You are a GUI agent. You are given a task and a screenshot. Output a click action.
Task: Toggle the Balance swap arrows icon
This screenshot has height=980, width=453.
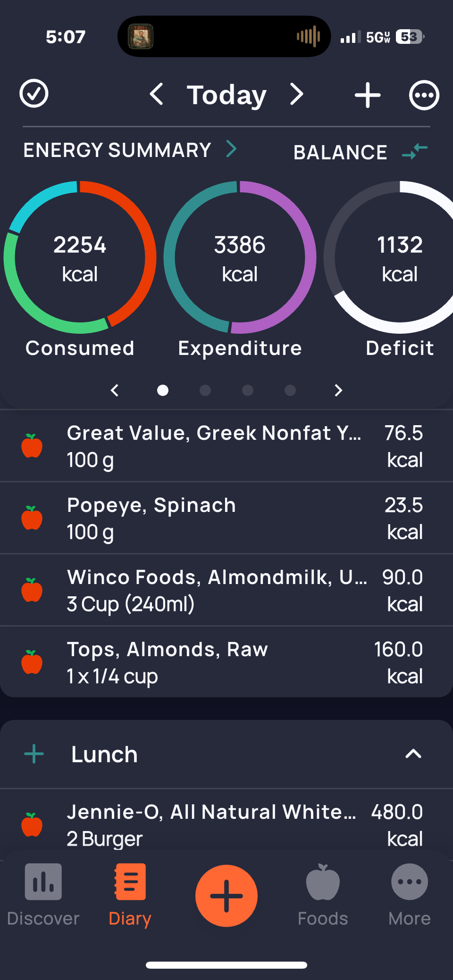(x=415, y=152)
